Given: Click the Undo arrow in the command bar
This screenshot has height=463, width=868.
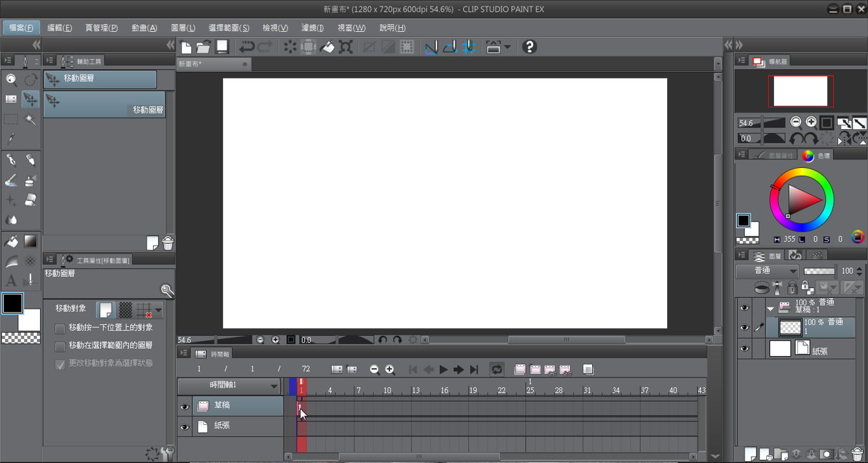Looking at the screenshot, I should pyautogui.click(x=246, y=47).
